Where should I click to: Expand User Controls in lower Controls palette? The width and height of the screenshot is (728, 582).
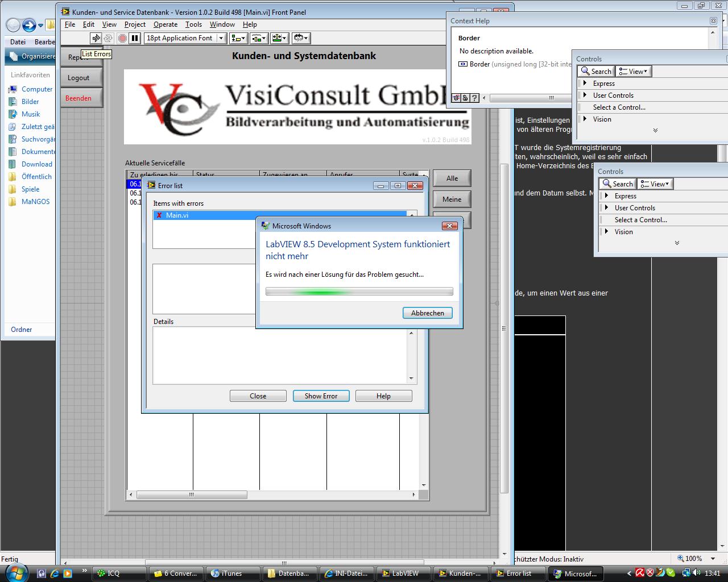(x=606, y=208)
